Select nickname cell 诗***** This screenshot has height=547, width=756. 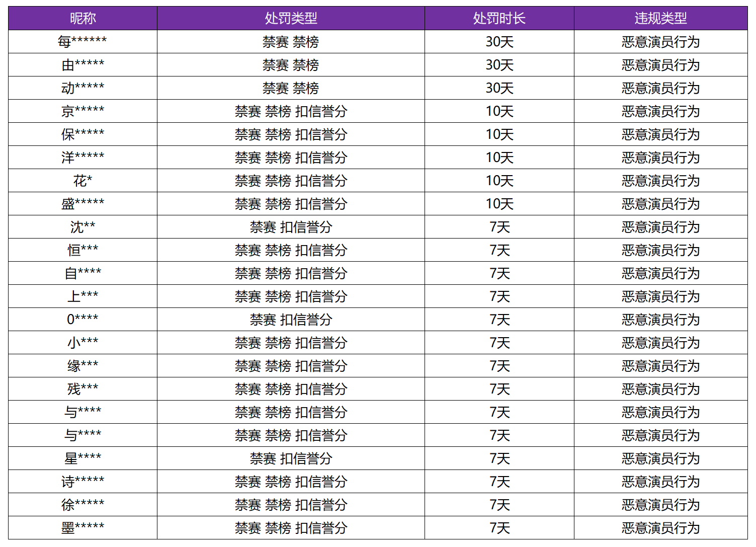click(82, 482)
